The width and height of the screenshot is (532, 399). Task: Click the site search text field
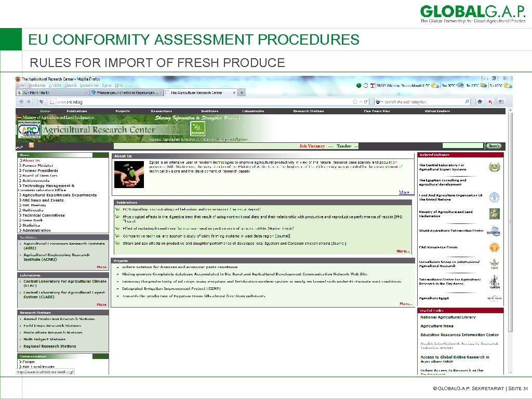pos(463,145)
